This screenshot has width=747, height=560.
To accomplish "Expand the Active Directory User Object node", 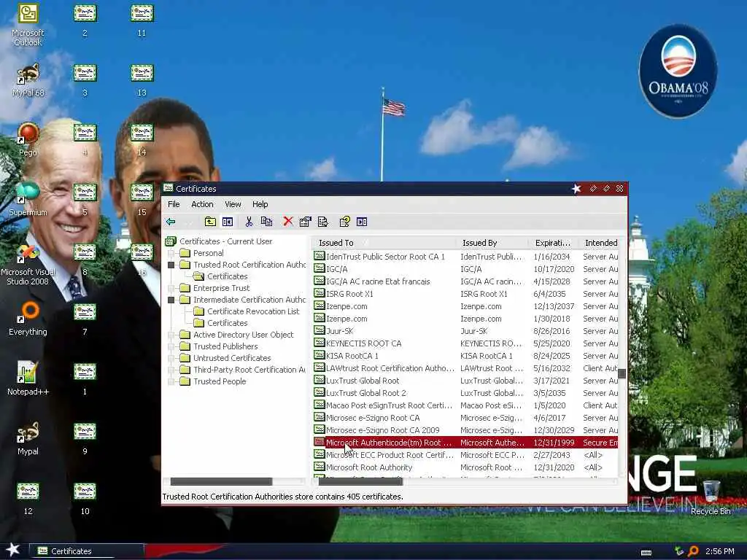I will coord(171,335).
